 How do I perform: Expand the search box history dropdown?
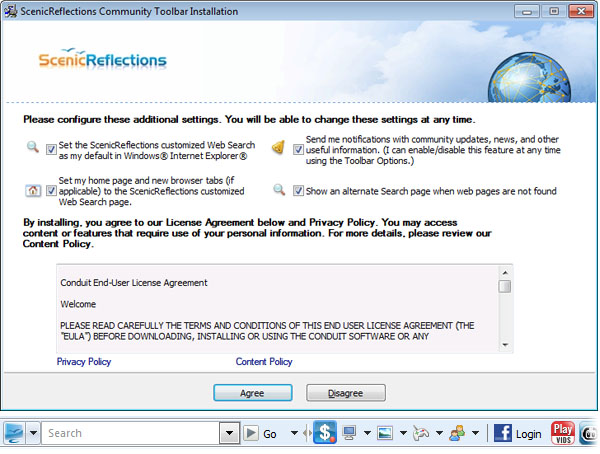pos(230,433)
